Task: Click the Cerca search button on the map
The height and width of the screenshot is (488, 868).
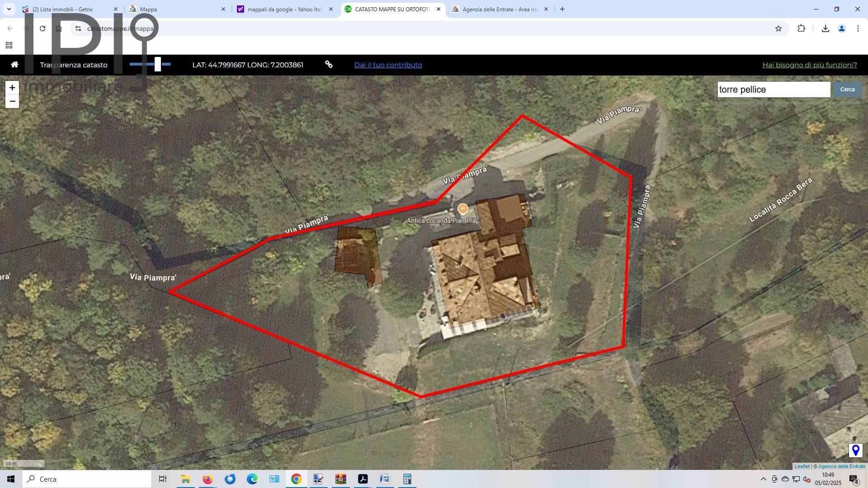Action: pyautogui.click(x=848, y=89)
